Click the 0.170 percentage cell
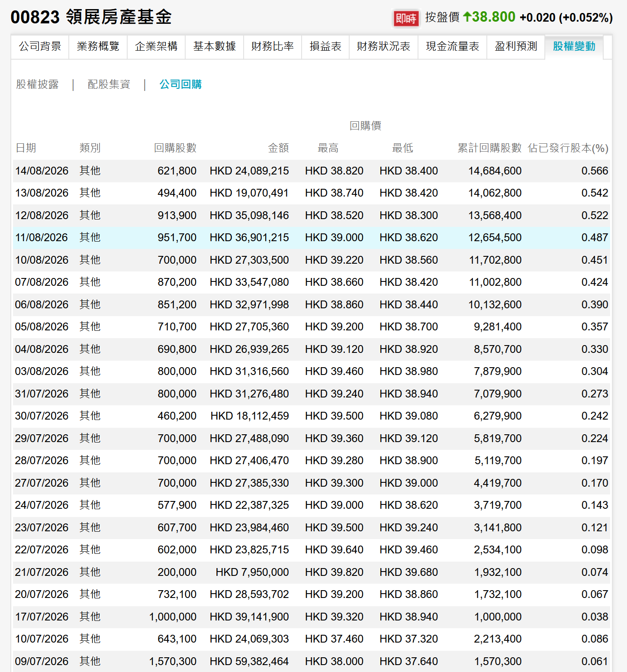Viewport: 627px width, 672px height. click(595, 483)
